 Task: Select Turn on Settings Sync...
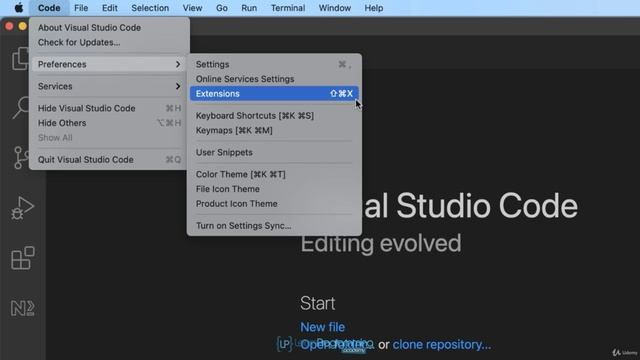pyautogui.click(x=274, y=226)
